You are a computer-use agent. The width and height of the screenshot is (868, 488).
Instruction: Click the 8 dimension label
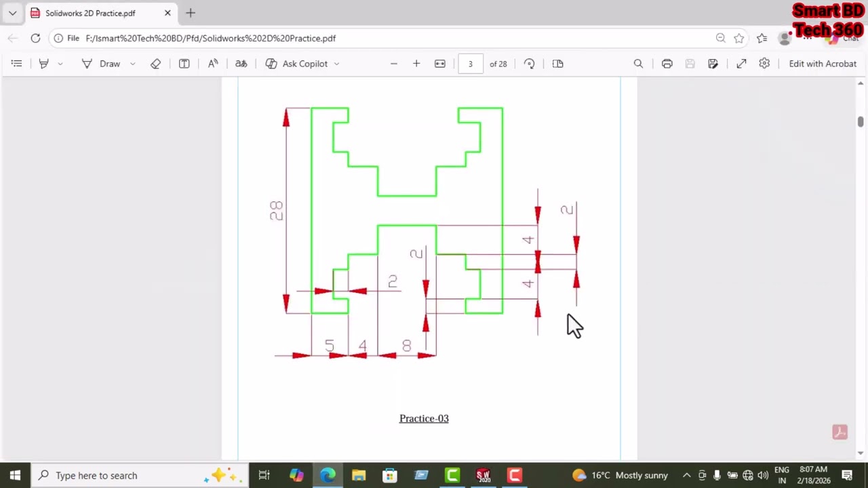[x=406, y=346]
